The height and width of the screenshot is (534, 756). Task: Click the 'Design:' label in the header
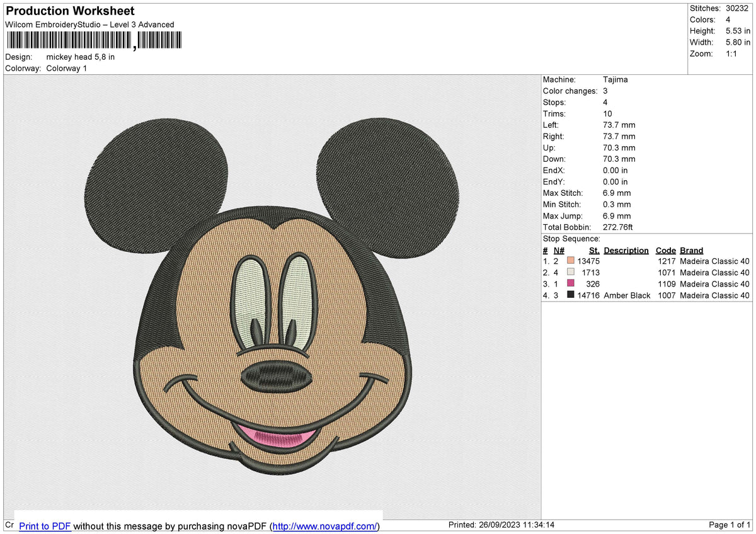point(18,57)
